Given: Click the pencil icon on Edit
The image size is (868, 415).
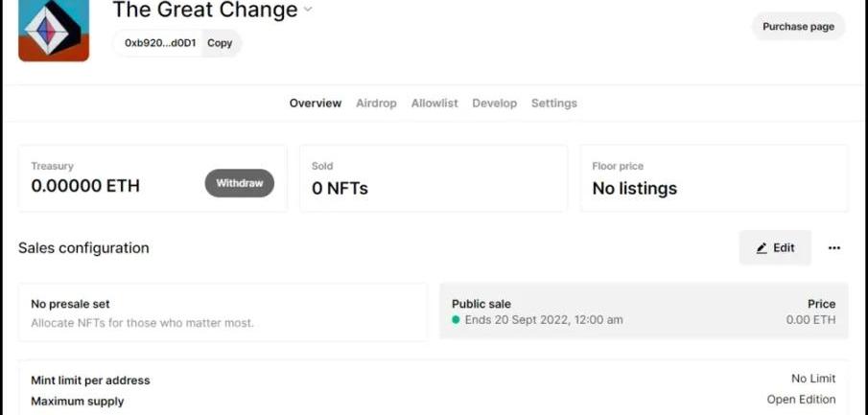Looking at the screenshot, I should [762, 248].
